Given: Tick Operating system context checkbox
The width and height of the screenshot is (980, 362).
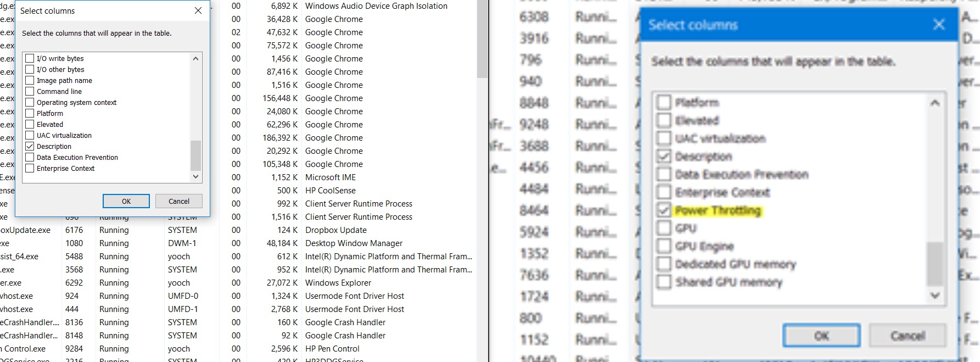Looking at the screenshot, I should [30, 102].
